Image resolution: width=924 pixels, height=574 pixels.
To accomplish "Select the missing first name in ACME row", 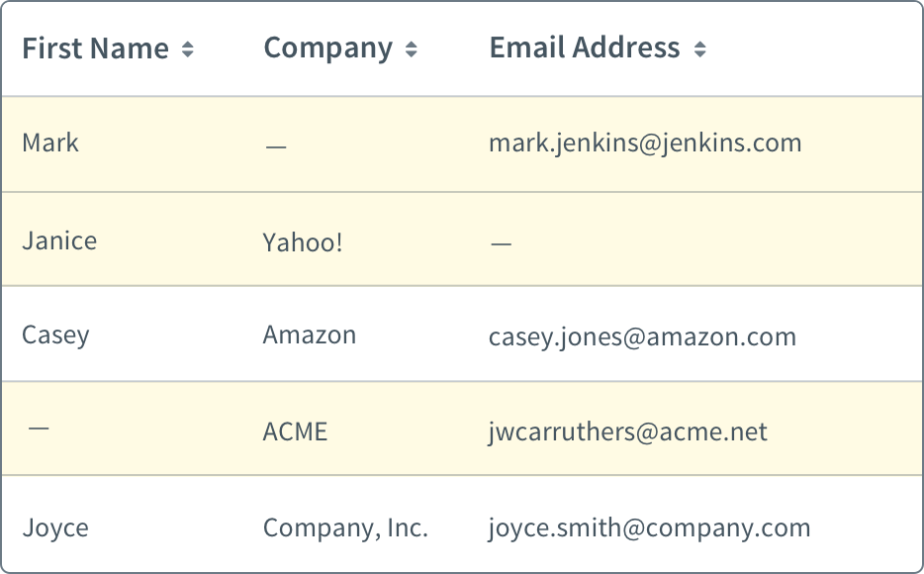I will pyautogui.click(x=39, y=428).
